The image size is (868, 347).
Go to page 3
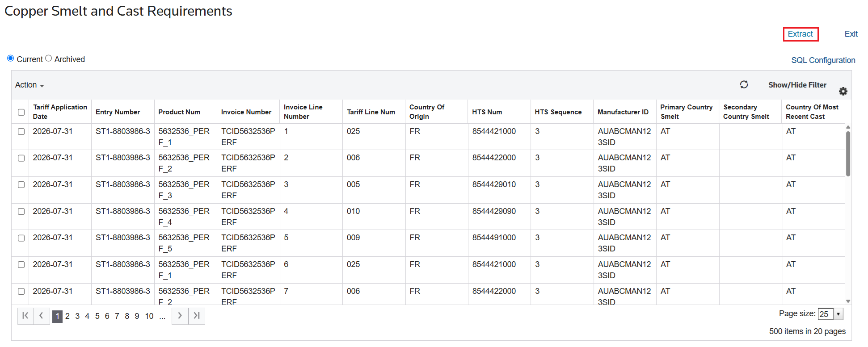click(x=77, y=316)
